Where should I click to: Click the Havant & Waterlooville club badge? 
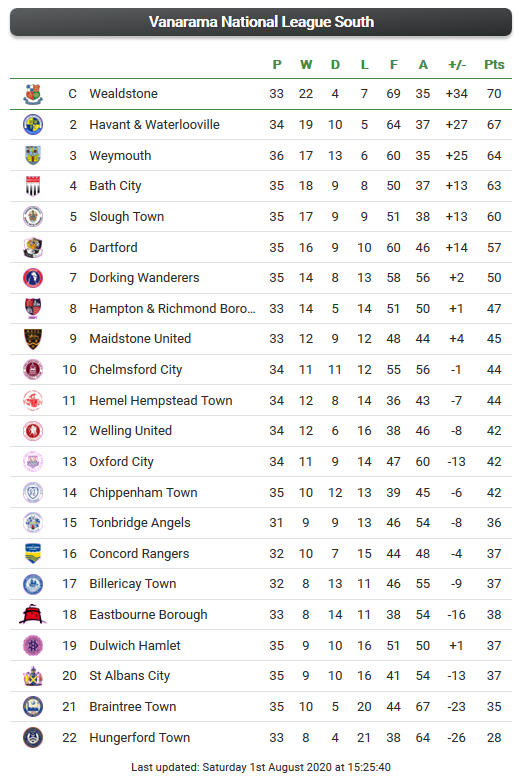click(x=33, y=125)
